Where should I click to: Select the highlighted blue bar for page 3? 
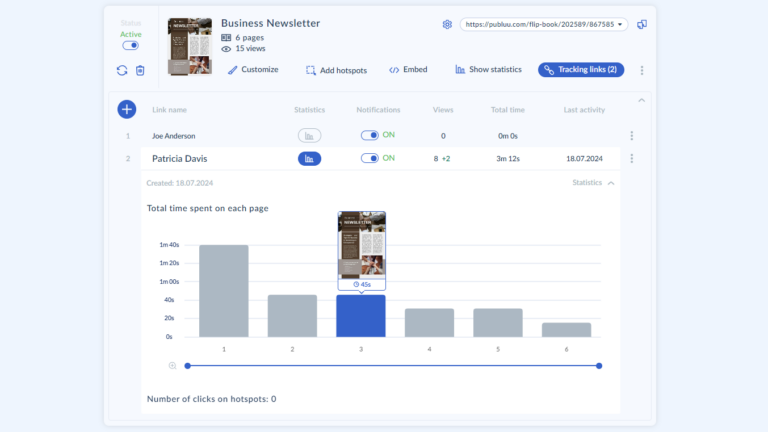pos(361,316)
